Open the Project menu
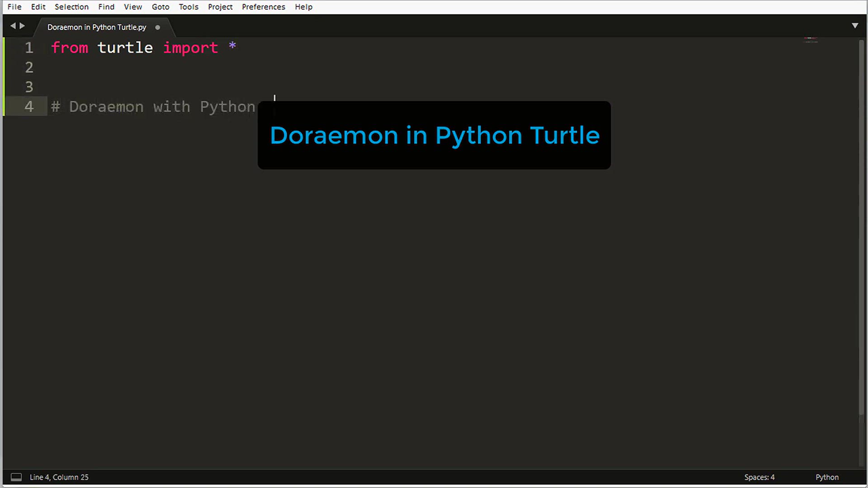This screenshot has height=488, width=868. click(220, 7)
